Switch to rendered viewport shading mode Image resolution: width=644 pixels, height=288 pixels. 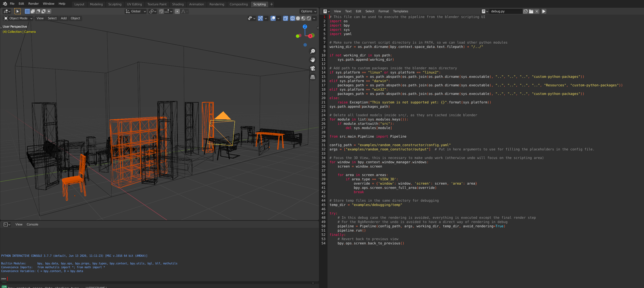click(309, 18)
